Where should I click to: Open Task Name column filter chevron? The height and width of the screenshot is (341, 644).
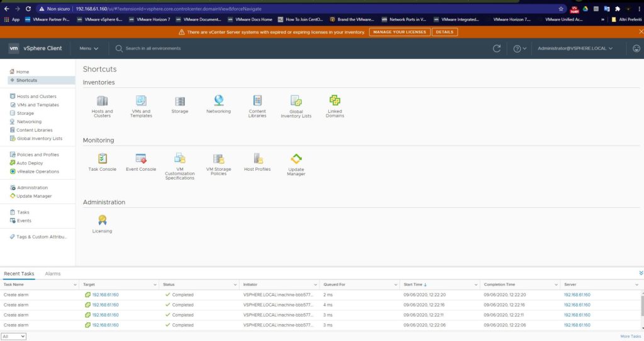[x=75, y=284]
